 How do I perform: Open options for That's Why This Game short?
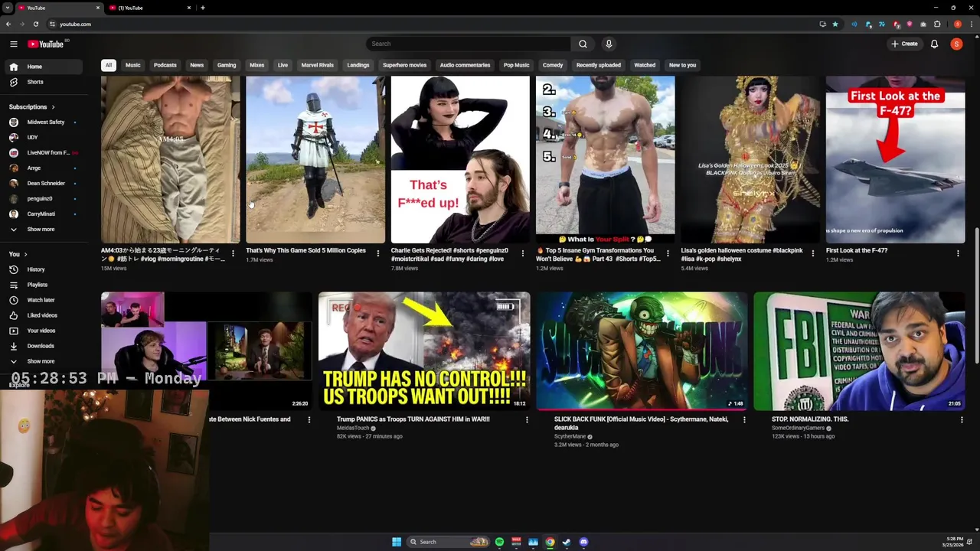[378, 253]
